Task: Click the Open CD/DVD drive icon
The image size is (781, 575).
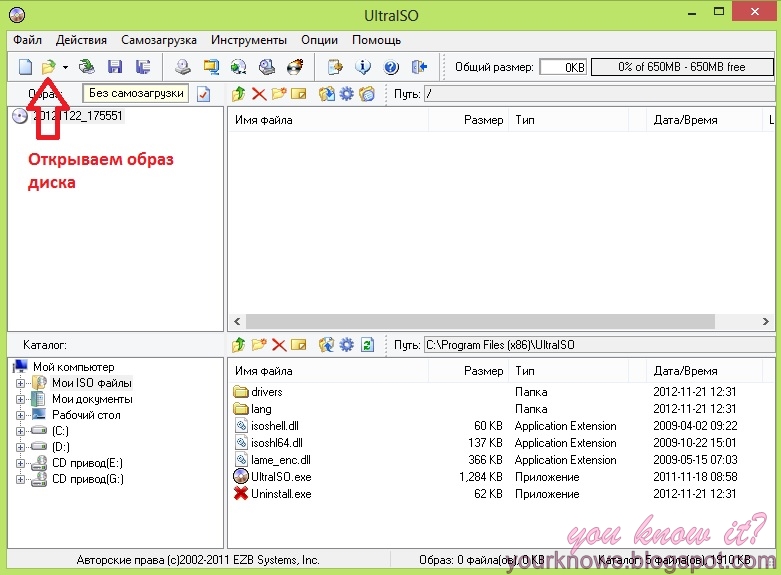Action: point(87,67)
